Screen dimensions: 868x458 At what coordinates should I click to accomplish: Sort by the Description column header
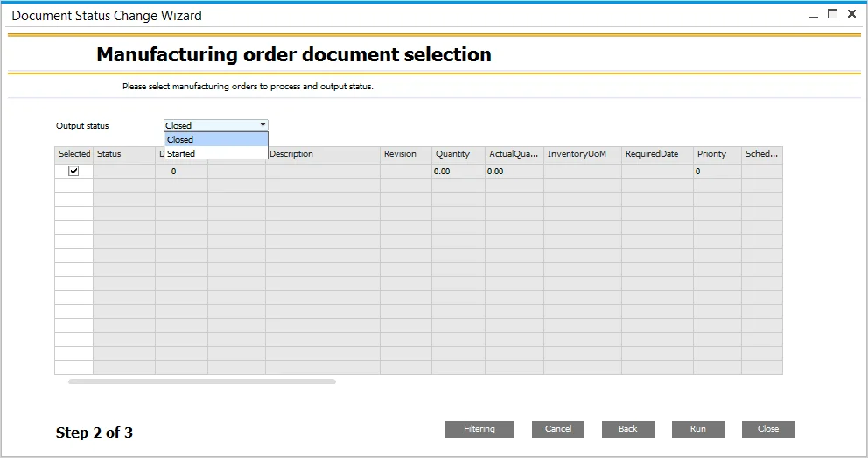[x=322, y=154]
